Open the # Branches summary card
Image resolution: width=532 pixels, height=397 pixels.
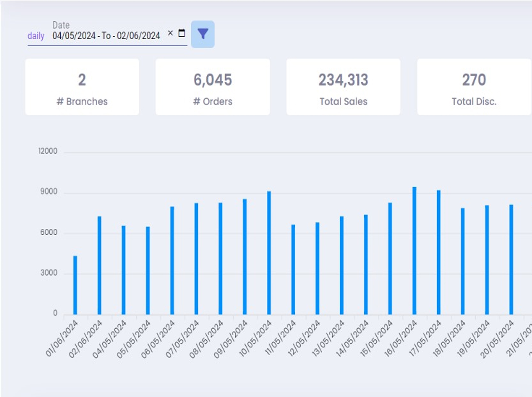pos(82,87)
